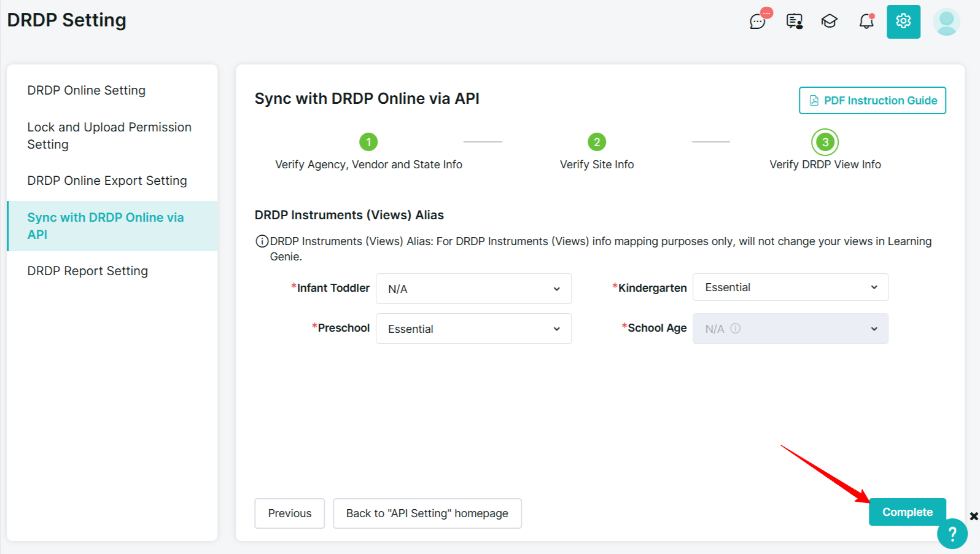The height and width of the screenshot is (554, 980).
Task: Open the PDF Instruction Guide
Action: tap(872, 101)
